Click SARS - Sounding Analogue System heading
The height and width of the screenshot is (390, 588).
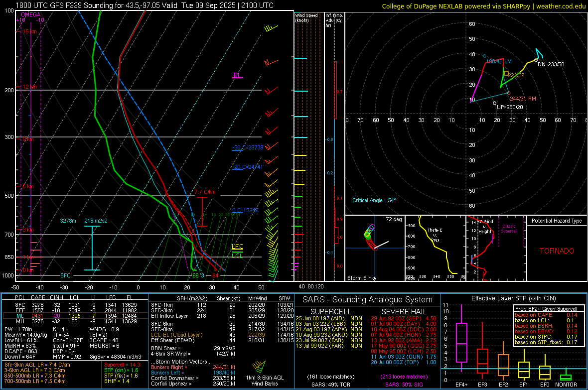coord(368,300)
